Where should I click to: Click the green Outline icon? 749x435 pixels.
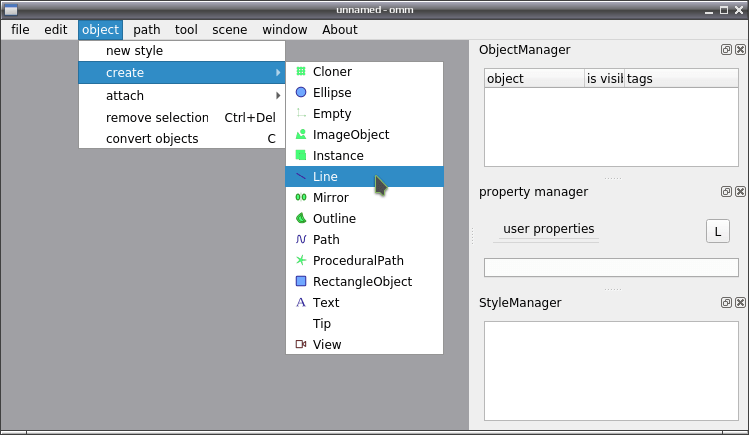coord(301,219)
